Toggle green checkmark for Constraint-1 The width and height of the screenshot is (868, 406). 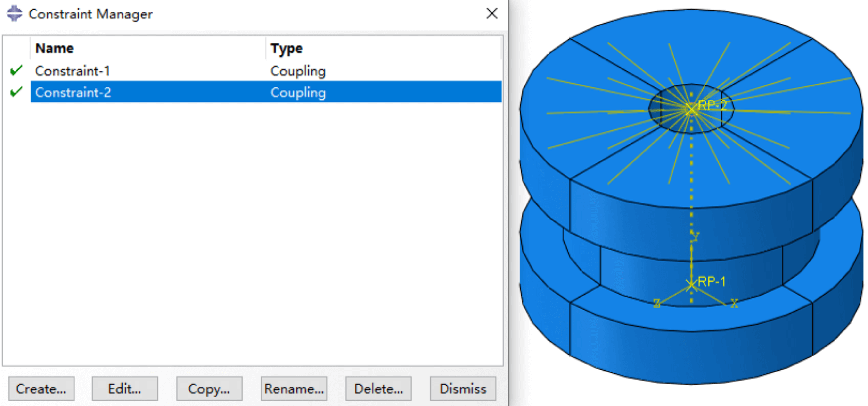pos(16,70)
